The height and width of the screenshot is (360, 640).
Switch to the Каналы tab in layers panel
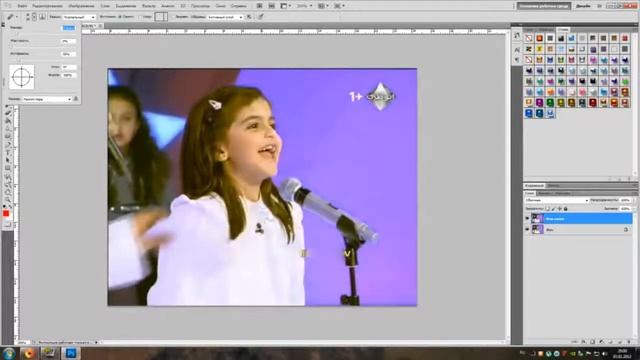point(545,193)
